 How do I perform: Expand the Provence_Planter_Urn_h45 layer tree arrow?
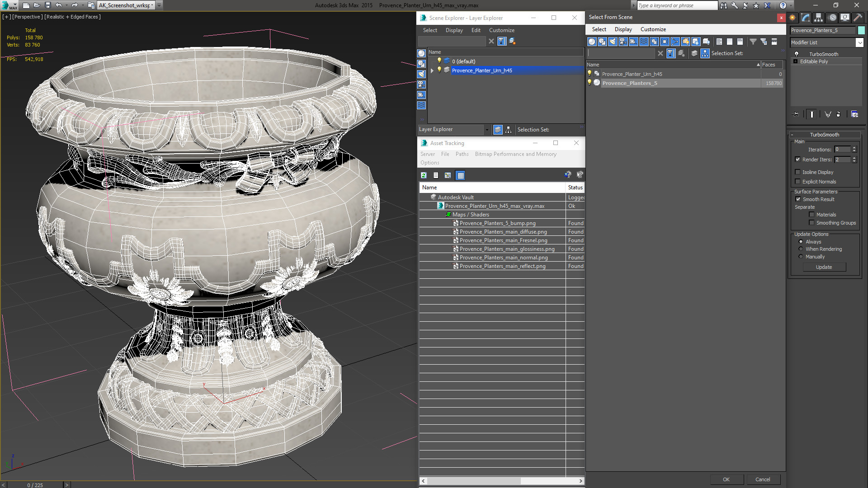432,70
